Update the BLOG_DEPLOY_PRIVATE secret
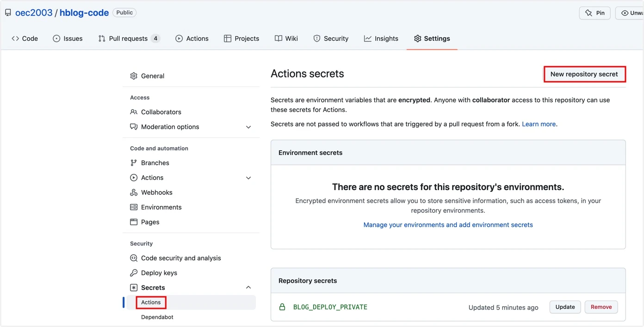Image resolution: width=644 pixels, height=327 pixels. (565, 307)
